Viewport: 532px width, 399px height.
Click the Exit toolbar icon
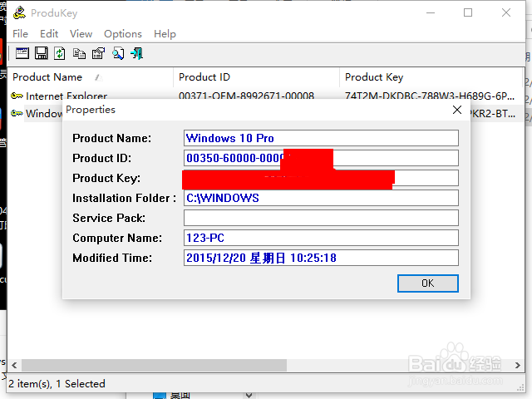coord(137,53)
